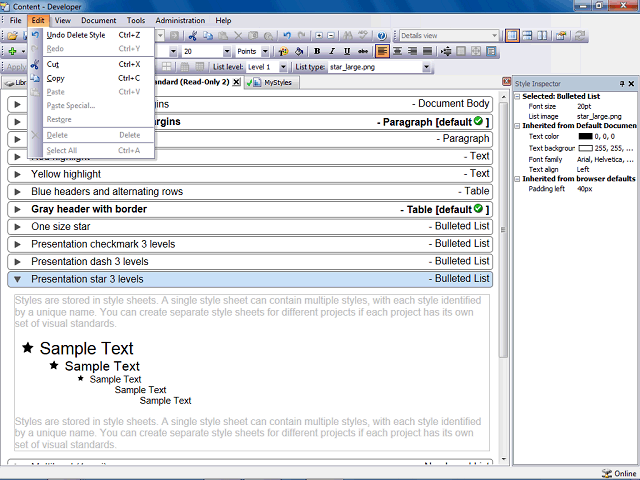Choose Undo Delete Style from Edit menu

click(91, 35)
